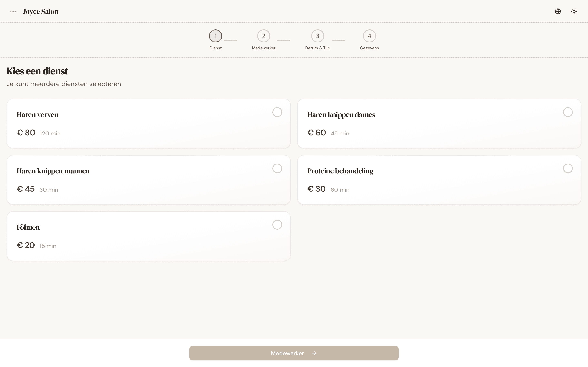
Task: Click the arrow on Medewerker button
Action: (x=314, y=353)
